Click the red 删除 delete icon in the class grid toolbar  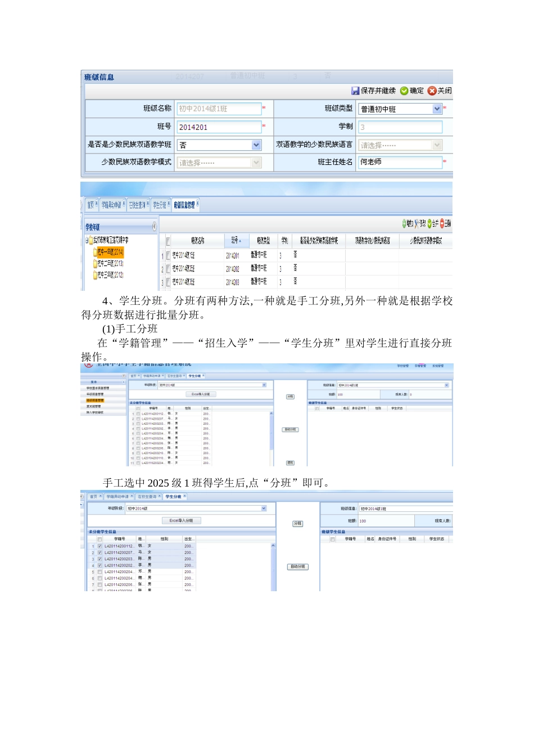pyautogui.click(x=442, y=224)
